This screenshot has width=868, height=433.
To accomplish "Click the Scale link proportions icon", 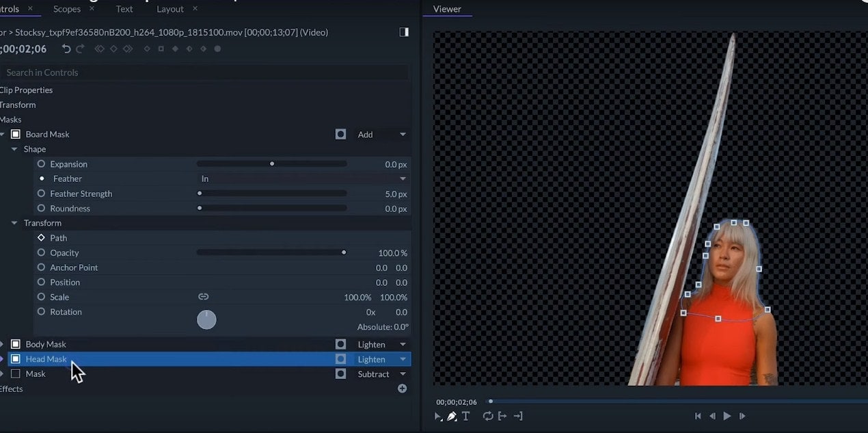I will point(203,297).
